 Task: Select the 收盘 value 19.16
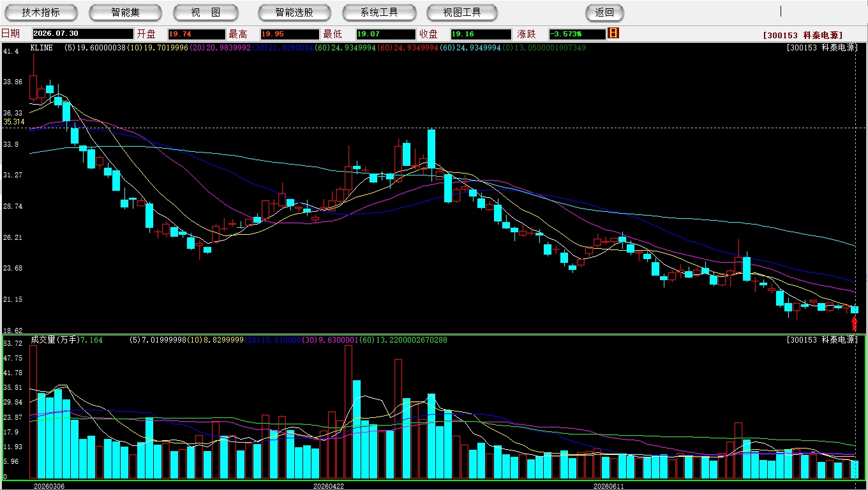pos(481,34)
